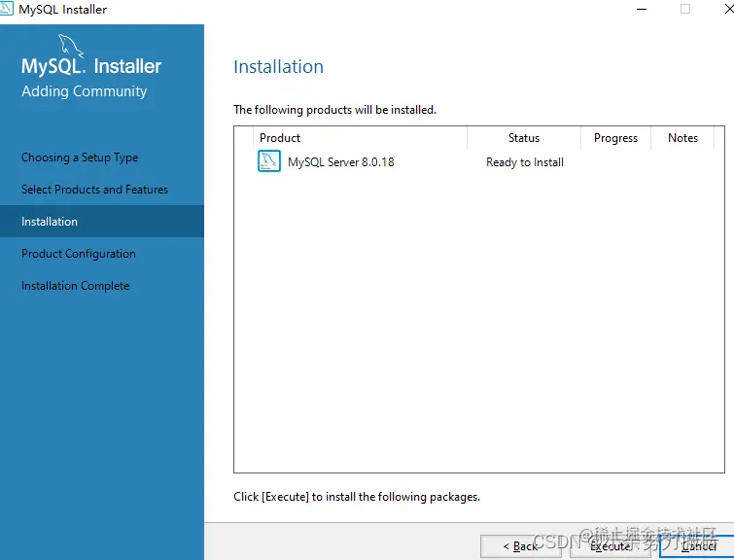Image resolution: width=734 pixels, height=560 pixels.
Task: Click the MySQL Installer title bar icon
Action: (x=6, y=9)
